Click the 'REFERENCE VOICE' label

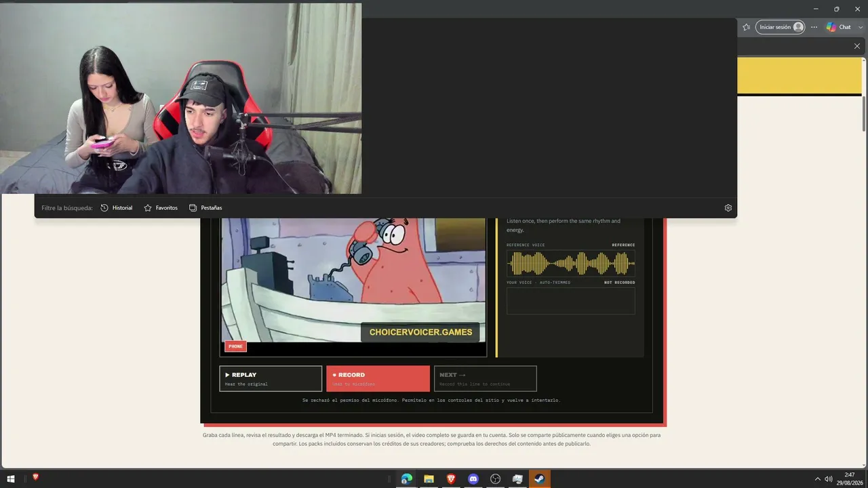tap(526, 245)
